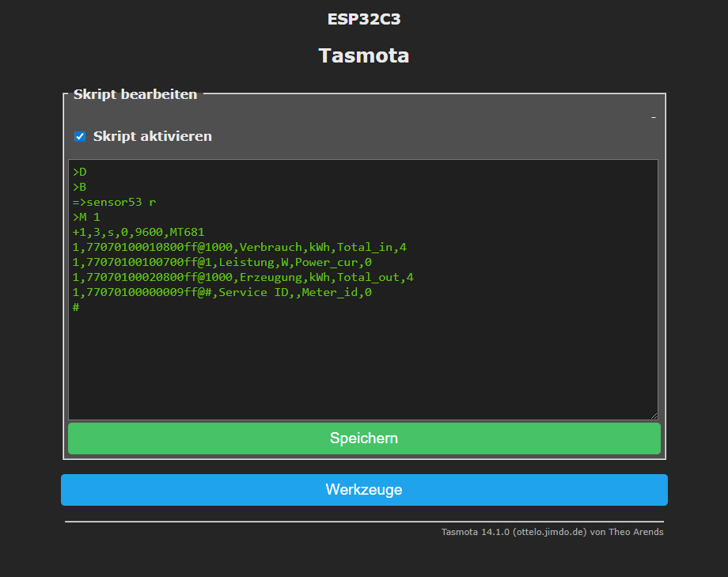Click the Service ID Meter_id line
The image size is (728, 577).
(x=222, y=292)
